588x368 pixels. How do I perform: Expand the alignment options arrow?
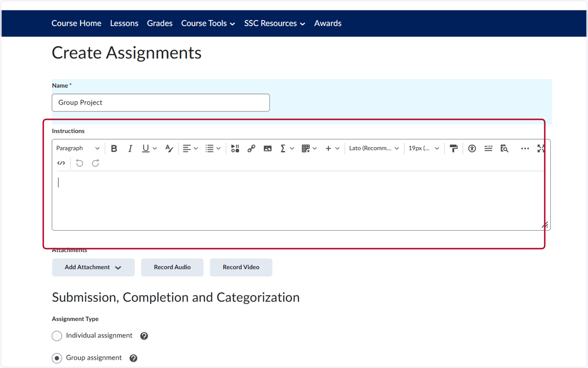point(196,148)
